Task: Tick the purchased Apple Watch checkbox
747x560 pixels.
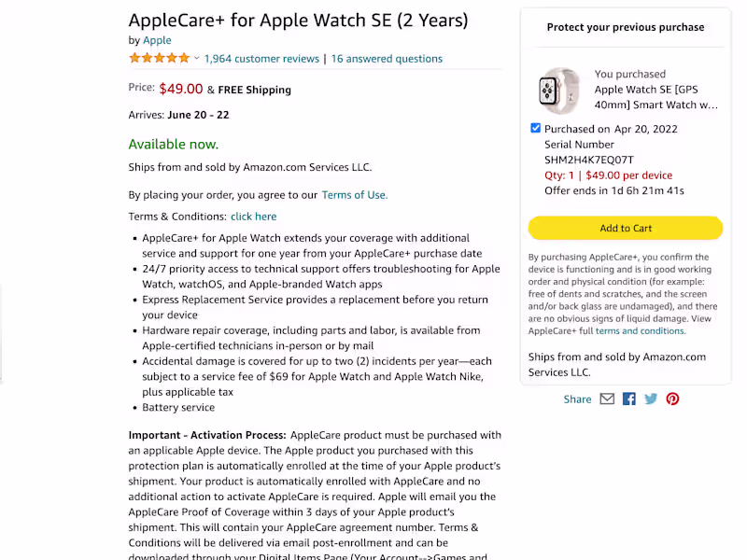Action: pos(535,128)
